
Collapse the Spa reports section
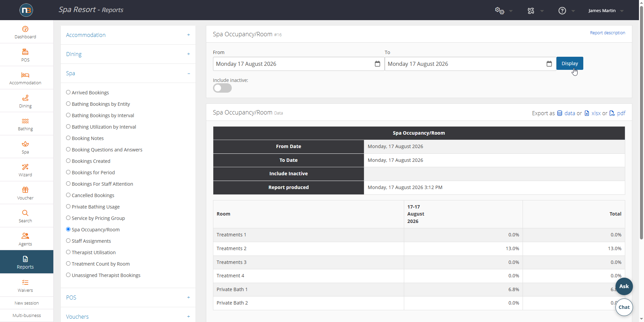[128, 73]
